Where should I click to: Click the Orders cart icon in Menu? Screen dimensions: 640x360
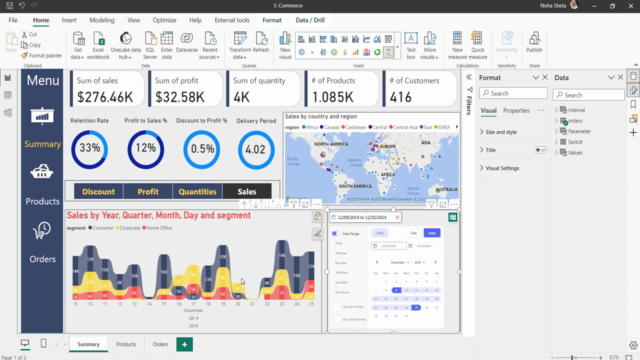click(42, 231)
